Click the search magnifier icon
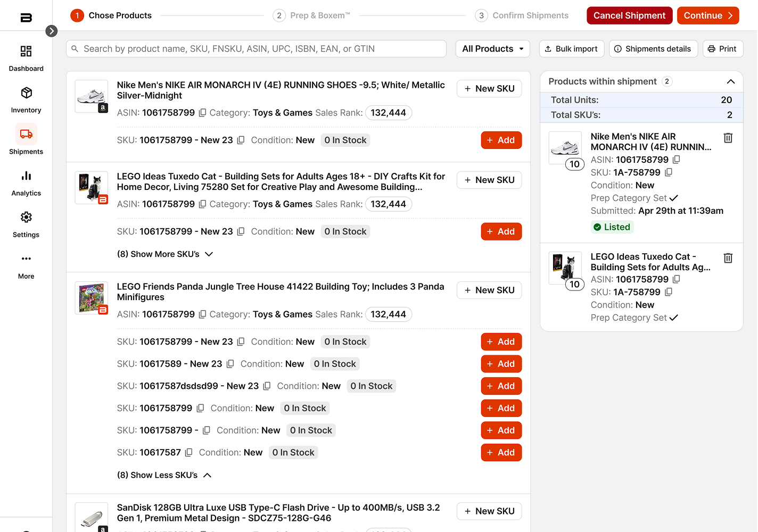Viewport: 758px width, 532px height. (x=75, y=48)
